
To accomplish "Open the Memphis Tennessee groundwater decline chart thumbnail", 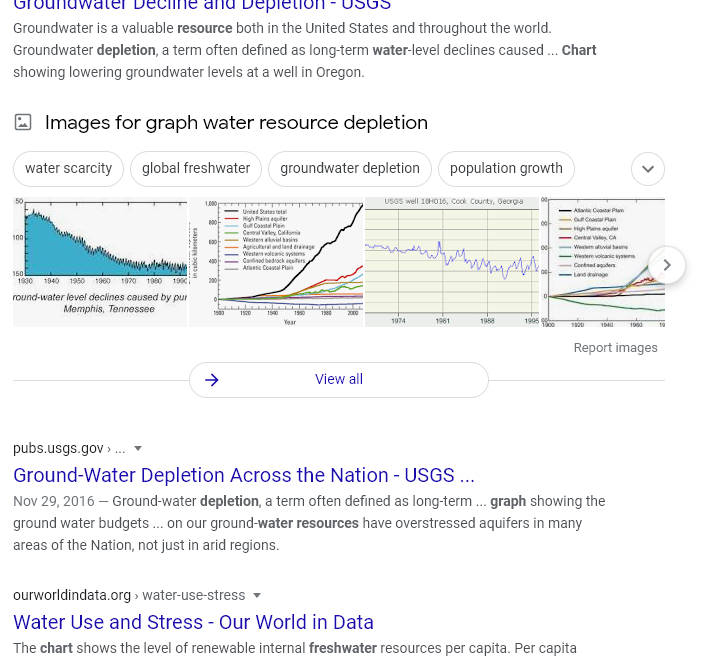I will 100,262.
